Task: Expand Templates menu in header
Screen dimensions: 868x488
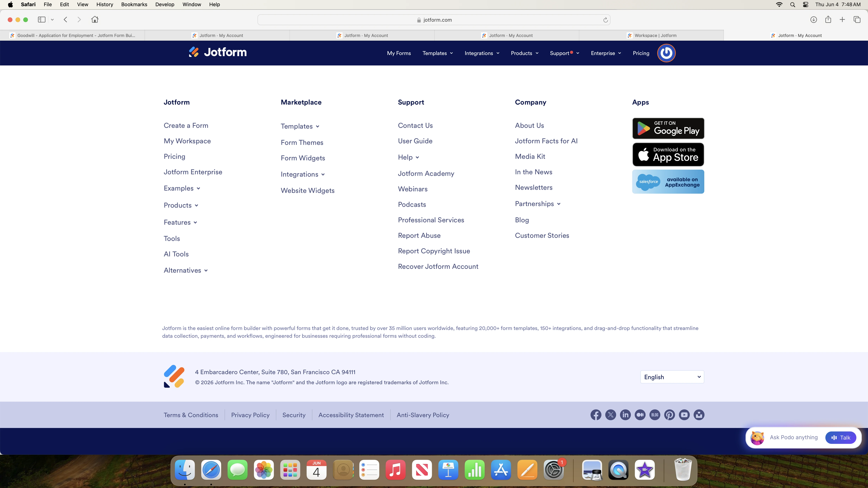Action: pos(438,53)
